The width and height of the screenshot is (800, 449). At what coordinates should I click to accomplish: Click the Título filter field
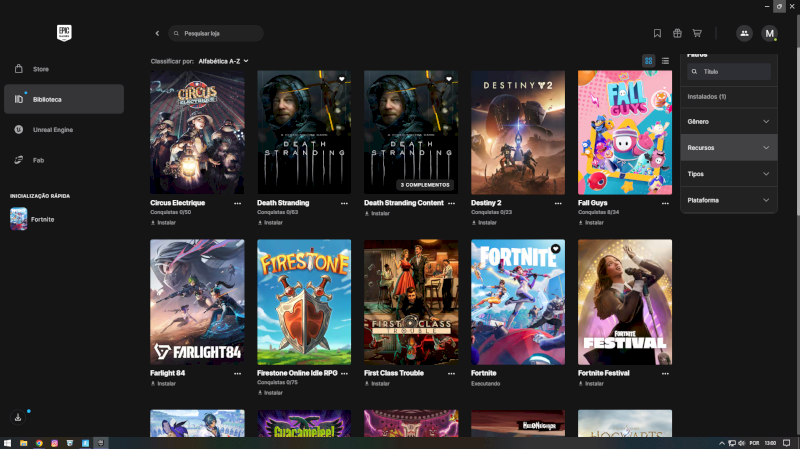[x=729, y=71]
